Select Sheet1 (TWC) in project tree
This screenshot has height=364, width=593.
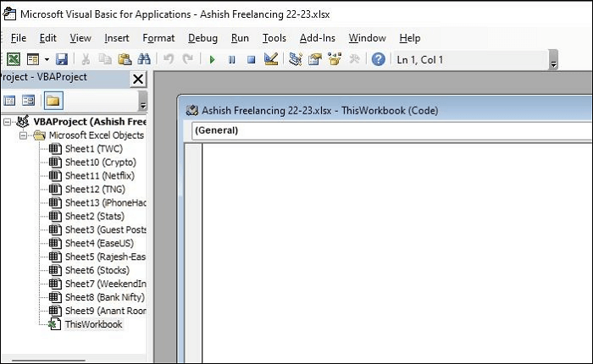click(x=94, y=149)
